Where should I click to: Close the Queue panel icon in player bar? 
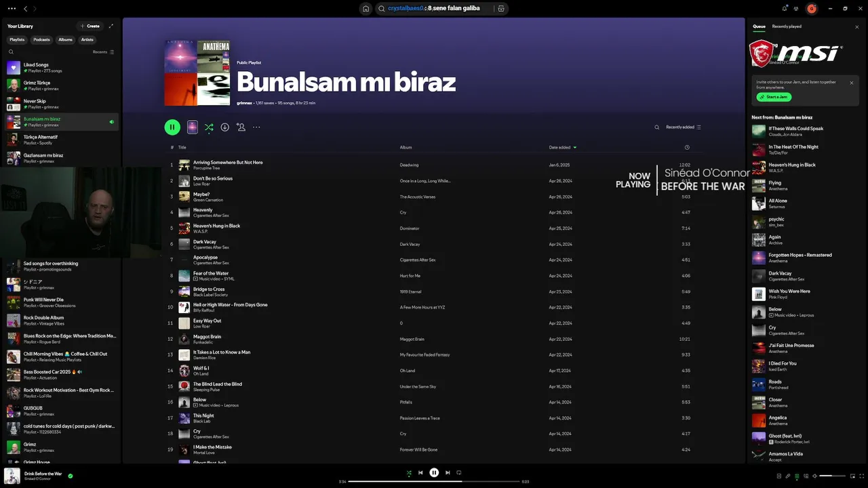pos(797,476)
